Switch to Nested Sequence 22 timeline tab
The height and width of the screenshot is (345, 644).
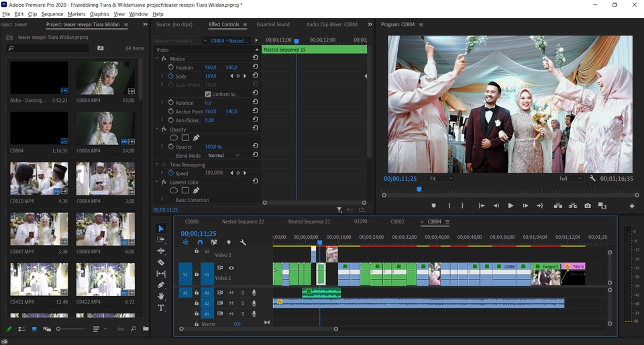[x=243, y=221]
